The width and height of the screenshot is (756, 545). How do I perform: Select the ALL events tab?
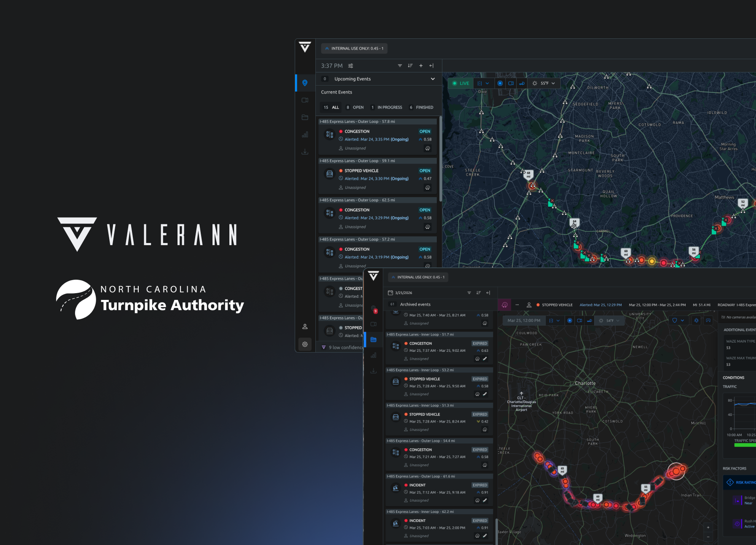pyautogui.click(x=331, y=108)
